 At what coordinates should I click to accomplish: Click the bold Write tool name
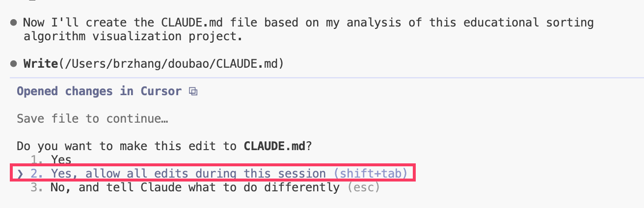pos(40,64)
